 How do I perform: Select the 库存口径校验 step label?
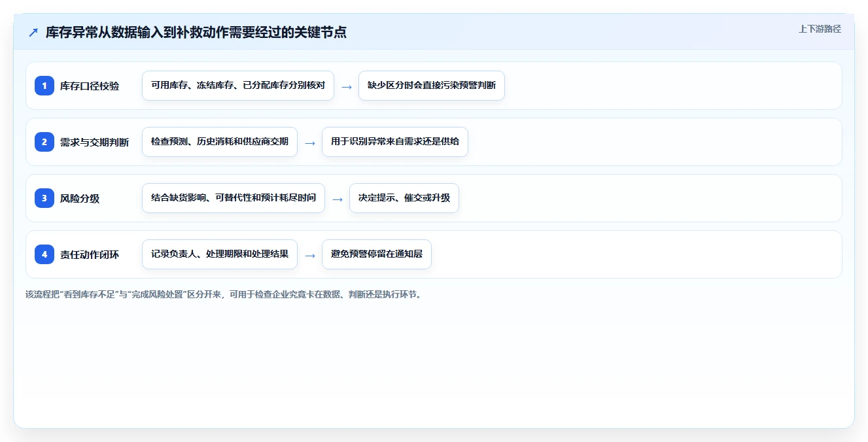90,86
